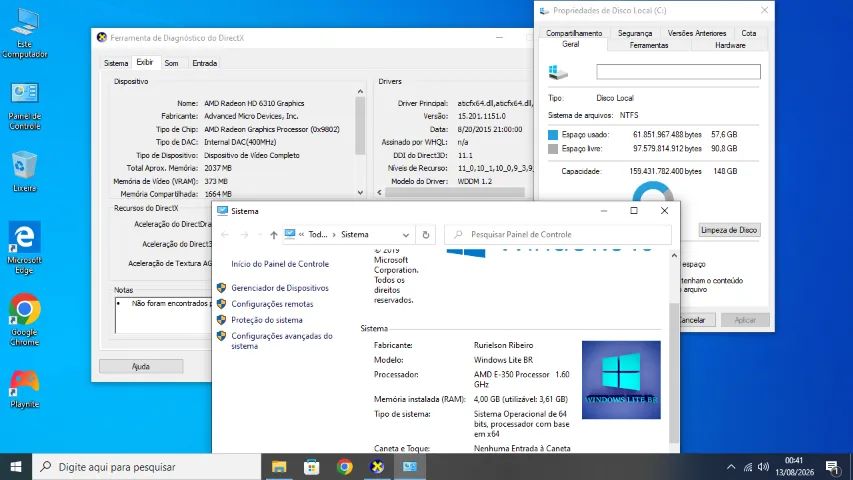
Task: Click Pesquisar Painel de Controle search field
Action: pos(558,235)
